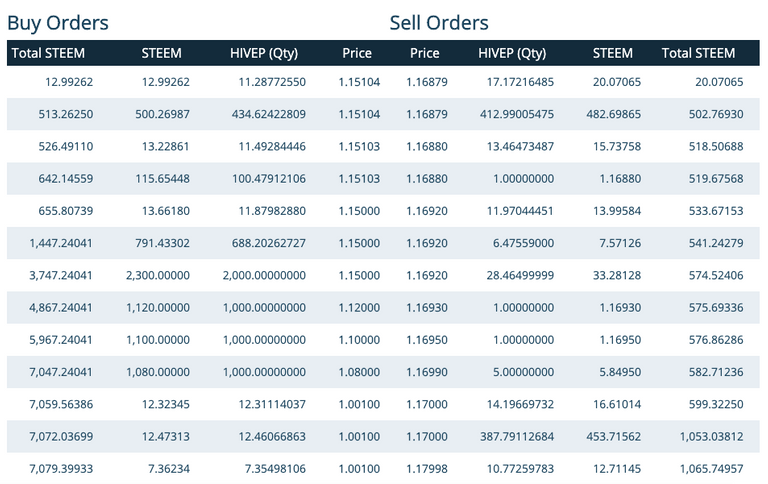
Task: Click the Buy Orders STEEM column header
Action: click(x=161, y=53)
